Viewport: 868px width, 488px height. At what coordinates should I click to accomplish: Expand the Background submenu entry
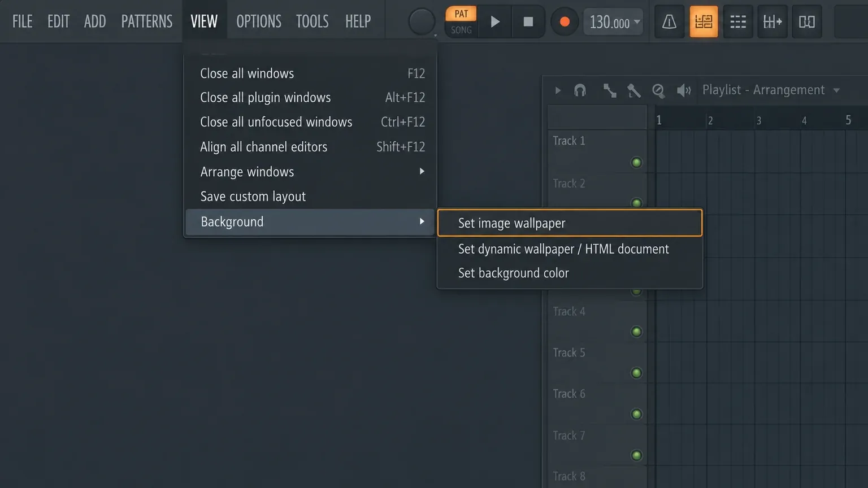(x=310, y=221)
